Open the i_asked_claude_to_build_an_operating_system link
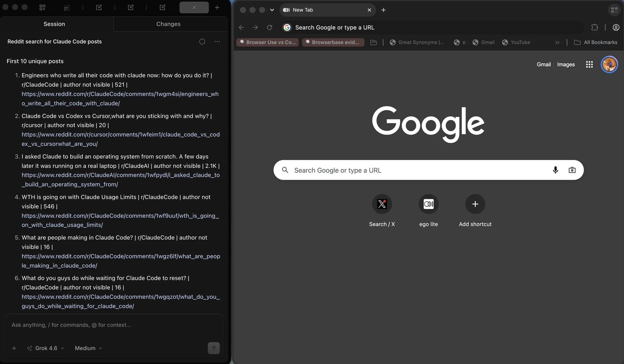 [x=121, y=180]
